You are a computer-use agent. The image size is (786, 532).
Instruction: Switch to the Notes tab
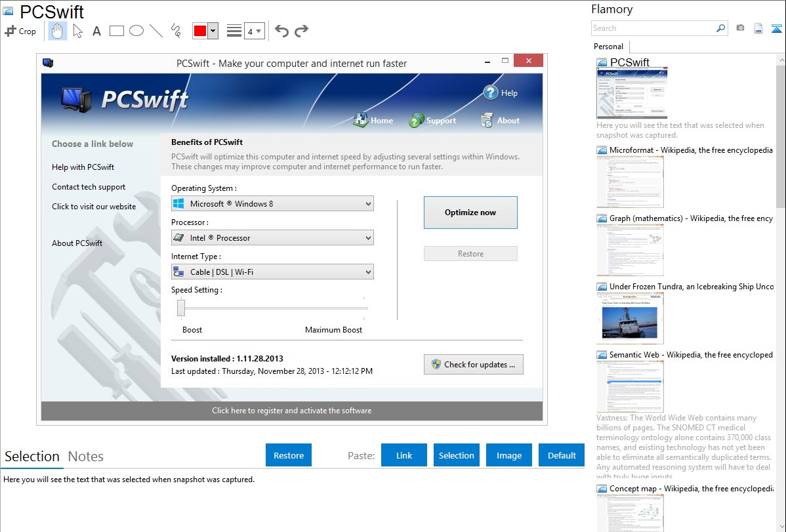click(86, 457)
